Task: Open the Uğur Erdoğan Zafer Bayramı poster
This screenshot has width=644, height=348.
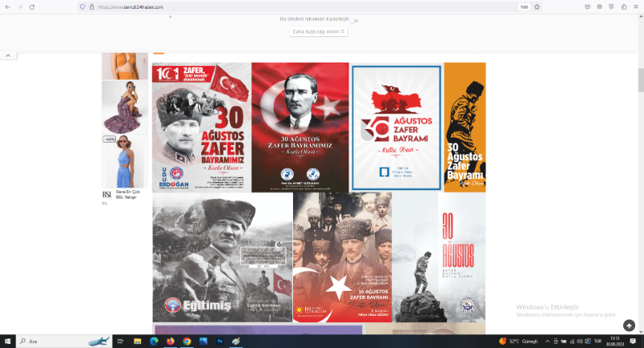Action: tap(200, 127)
